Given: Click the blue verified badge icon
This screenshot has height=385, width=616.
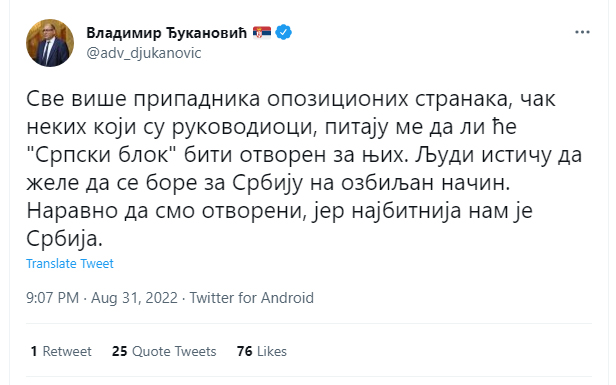Looking at the screenshot, I should (x=284, y=32).
